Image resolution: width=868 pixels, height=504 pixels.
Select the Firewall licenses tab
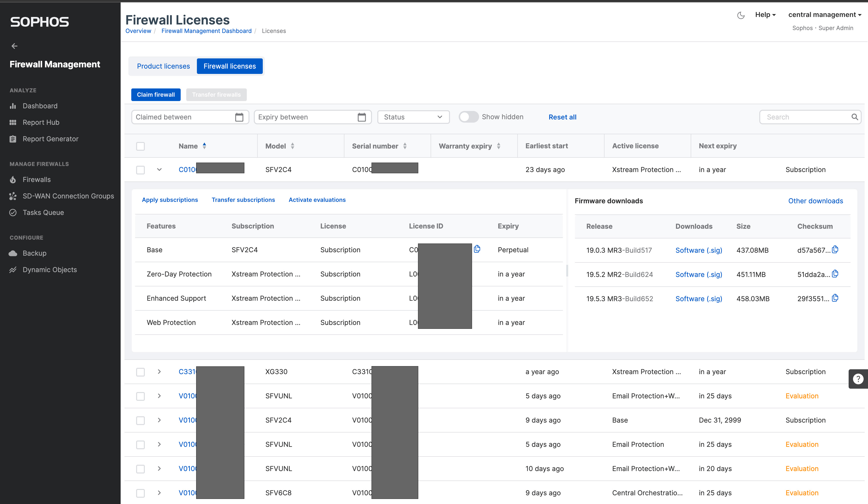[x=230, y=66]
